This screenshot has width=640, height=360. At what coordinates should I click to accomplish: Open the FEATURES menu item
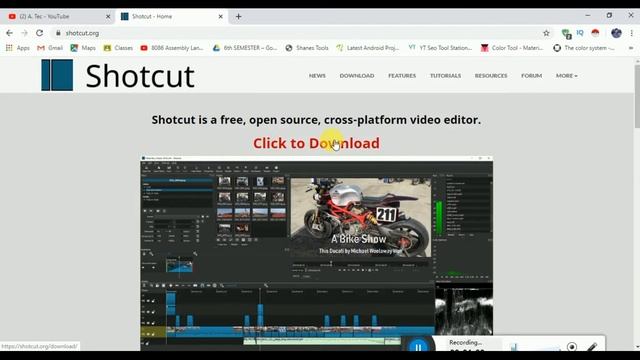[402, 76]
